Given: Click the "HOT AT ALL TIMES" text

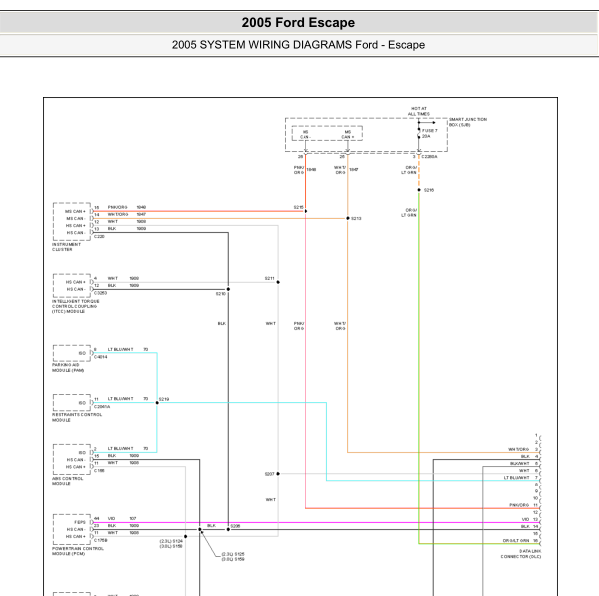Looking at the screenshot, I should click(419, 111).
